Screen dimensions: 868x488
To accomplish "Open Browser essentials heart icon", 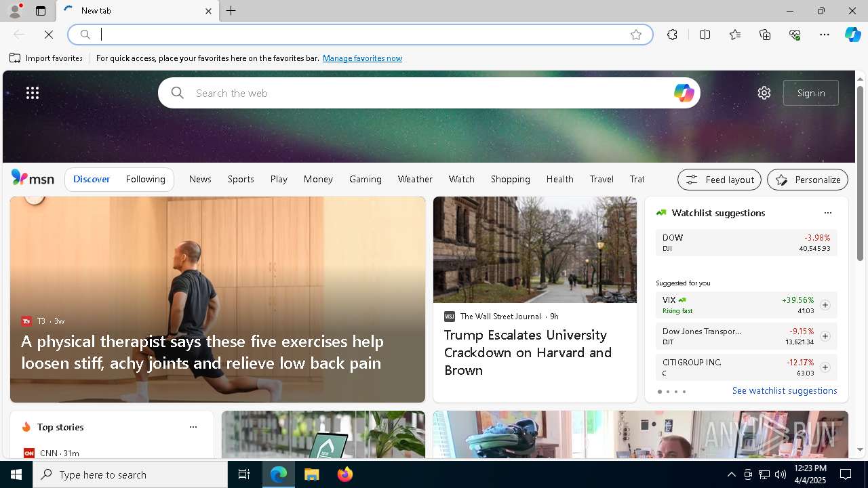I will pos(795,35).
